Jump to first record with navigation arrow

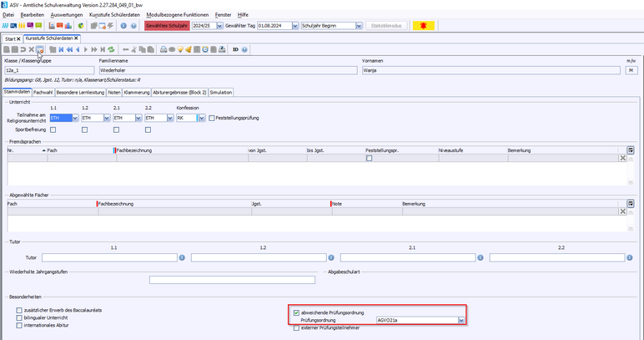tap(61, 49)
